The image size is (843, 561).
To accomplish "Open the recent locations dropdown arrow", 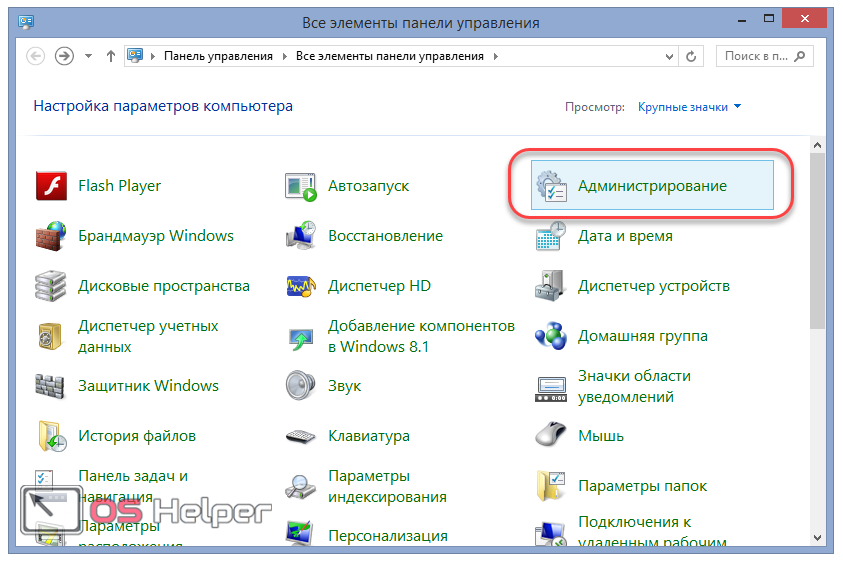I will pyautogui.click(x=89, y=56).
